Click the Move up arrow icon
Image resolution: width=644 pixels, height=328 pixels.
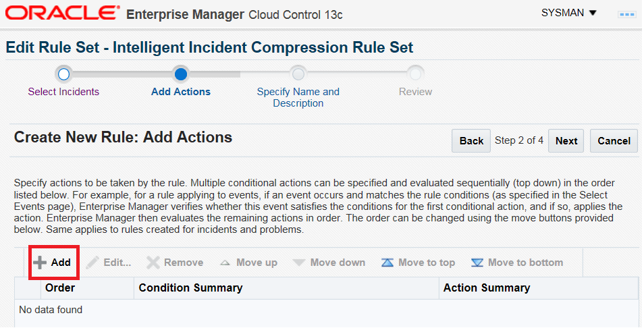pyautogui.click(x=225, y=263)
